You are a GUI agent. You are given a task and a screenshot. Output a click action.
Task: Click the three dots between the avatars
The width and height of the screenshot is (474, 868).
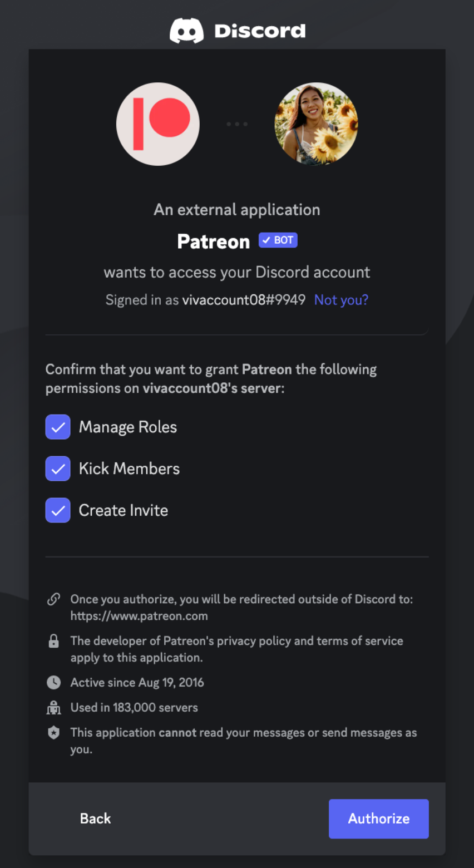tap(237, 124)
